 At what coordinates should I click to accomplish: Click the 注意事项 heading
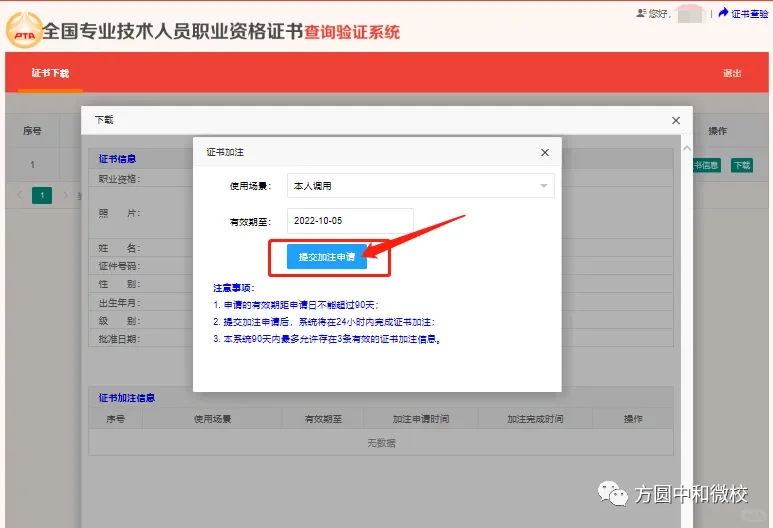pyautogui.click(x=234, y=288)
